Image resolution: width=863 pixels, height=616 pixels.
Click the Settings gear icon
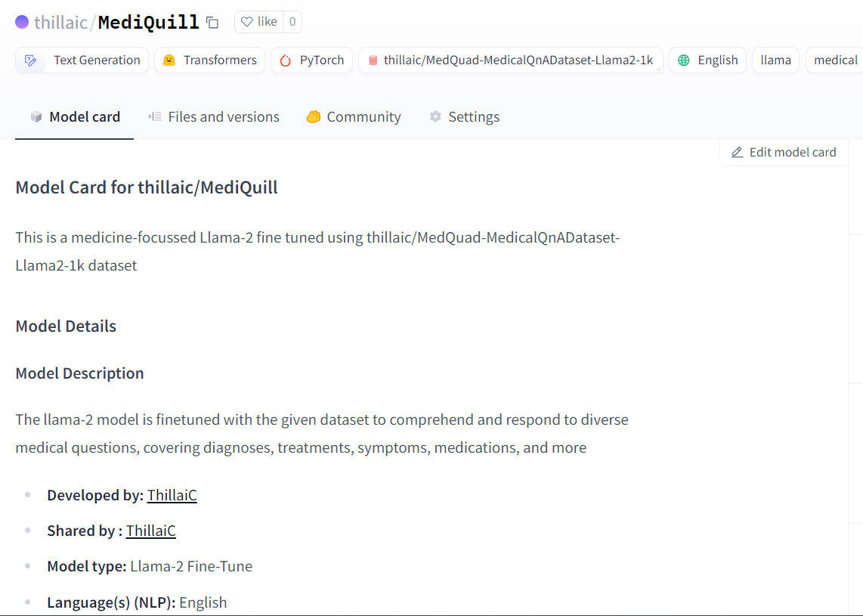click(x=435, y=116)
